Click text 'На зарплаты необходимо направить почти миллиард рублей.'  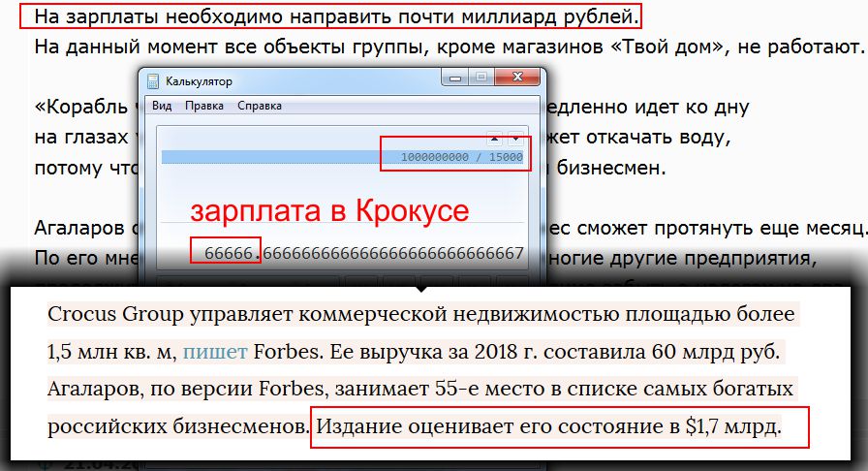tap(336, 16)
